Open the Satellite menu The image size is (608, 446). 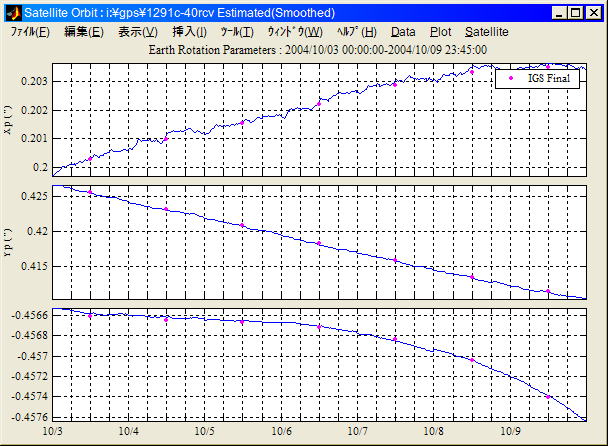[487, 32]
